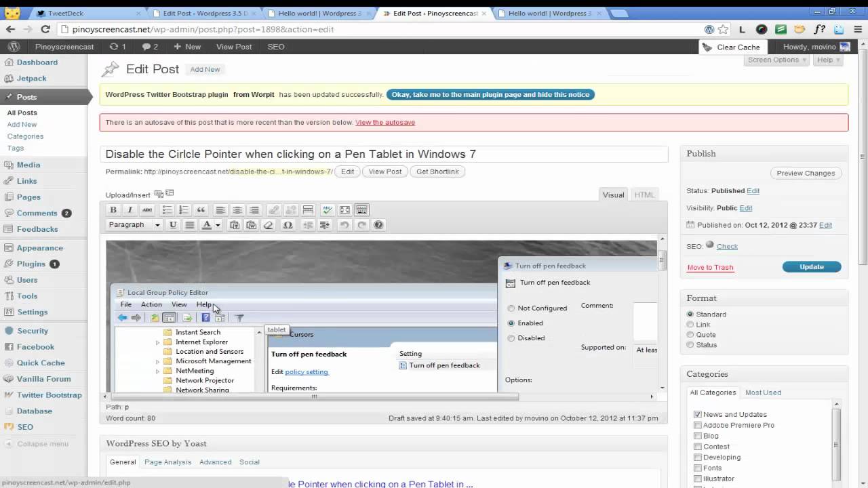
Task: Click the blue Update button
Action: (811, 267)
